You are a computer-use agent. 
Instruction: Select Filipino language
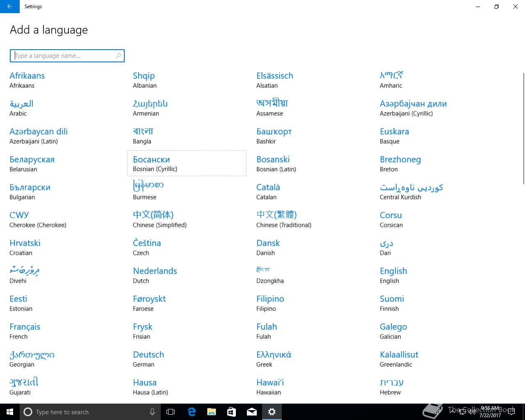click(x=310, y=303)
